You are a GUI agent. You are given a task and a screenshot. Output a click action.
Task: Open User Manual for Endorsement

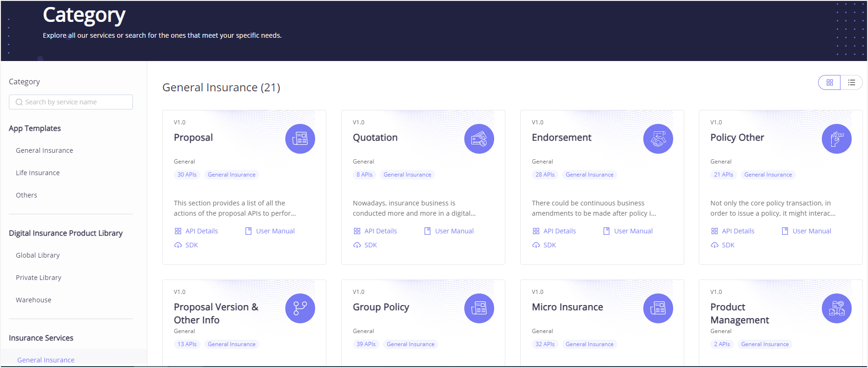pos(628,231)
